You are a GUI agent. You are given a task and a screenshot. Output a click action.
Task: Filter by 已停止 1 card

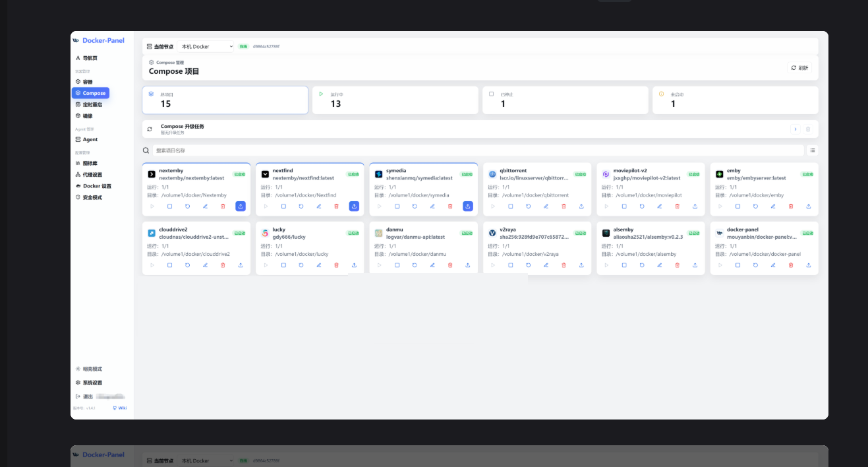[x=565, y=100]
